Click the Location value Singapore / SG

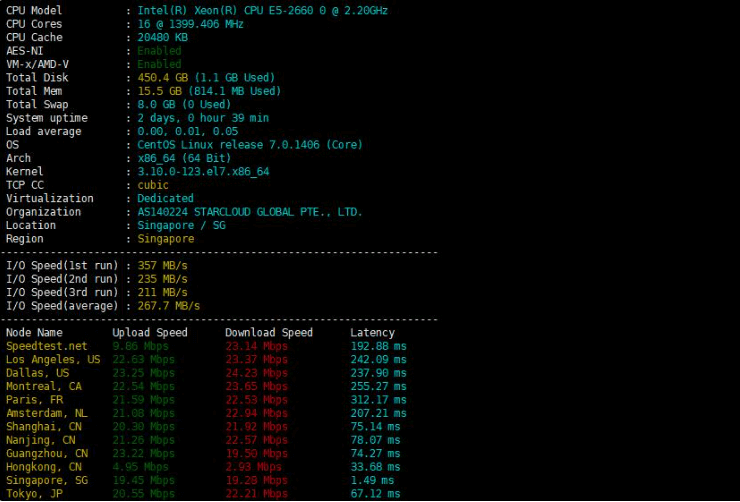pyautogui.click(x=181, y=225)
